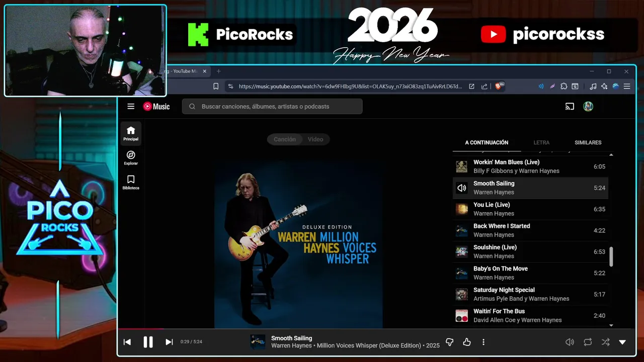Click the album art thumbnail in player bar
The height and width of the screenshot is (362, 644).
pos(258,342)
